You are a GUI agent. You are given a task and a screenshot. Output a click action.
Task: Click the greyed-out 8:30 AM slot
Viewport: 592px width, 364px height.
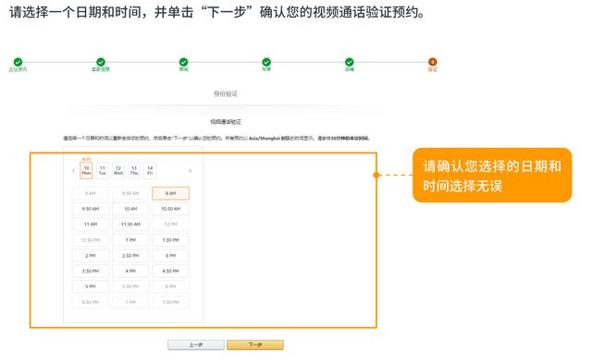(130, 193)
